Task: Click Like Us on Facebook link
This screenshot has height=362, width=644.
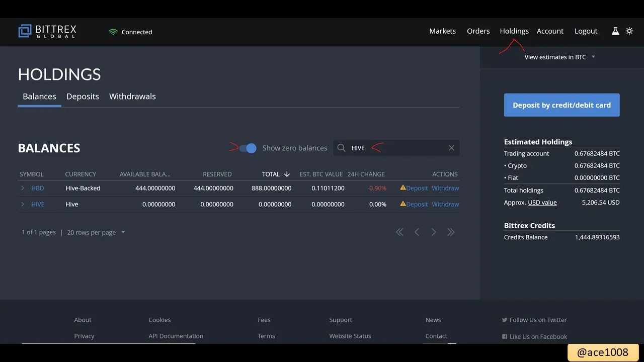Action: (538, 336)
